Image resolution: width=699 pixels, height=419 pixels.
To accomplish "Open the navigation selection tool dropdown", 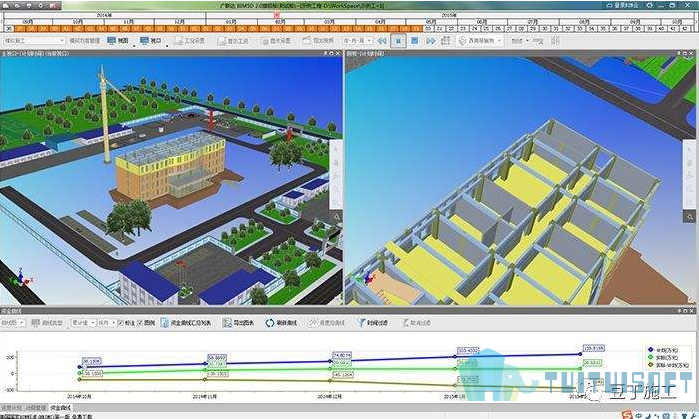I will [481, 41].
